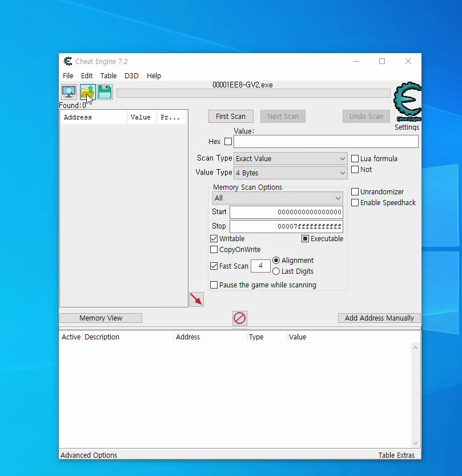Maximize the Cheat Engine window
This screenshot has width=462, height=476.
point(382,61)
